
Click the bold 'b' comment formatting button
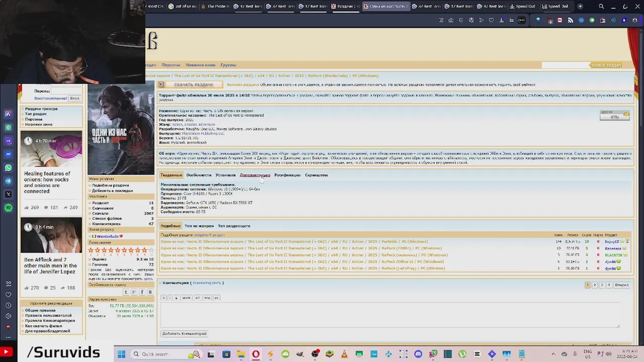(163, 298)
